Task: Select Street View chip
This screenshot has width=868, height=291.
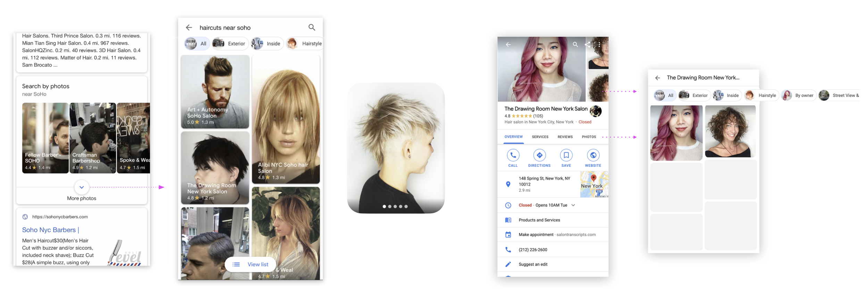Action: coord(840,95)
